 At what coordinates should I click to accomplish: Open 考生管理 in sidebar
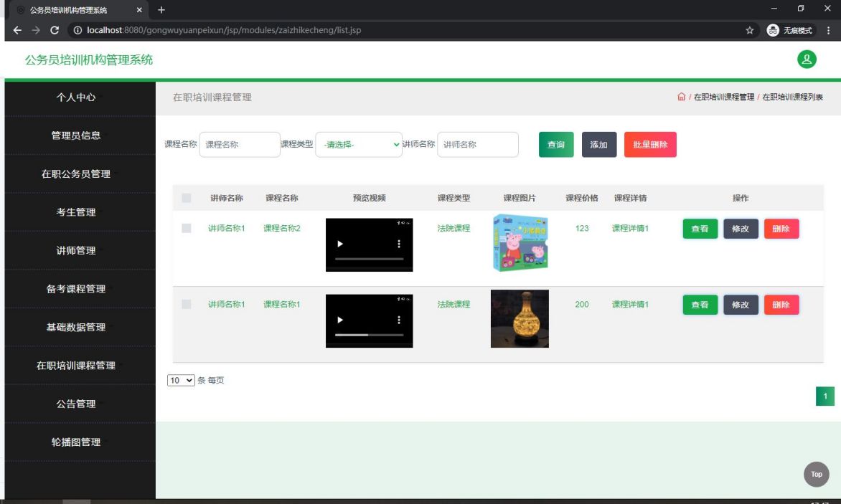click(75, 212)
